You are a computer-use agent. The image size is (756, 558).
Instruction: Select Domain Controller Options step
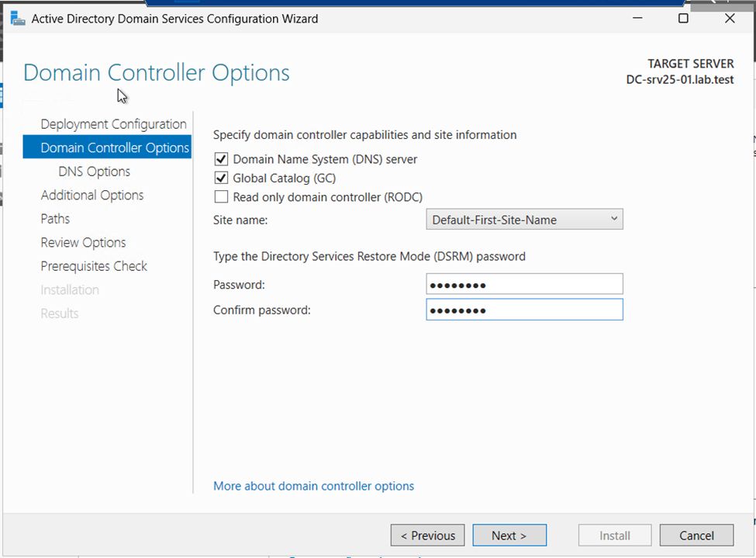107,147
